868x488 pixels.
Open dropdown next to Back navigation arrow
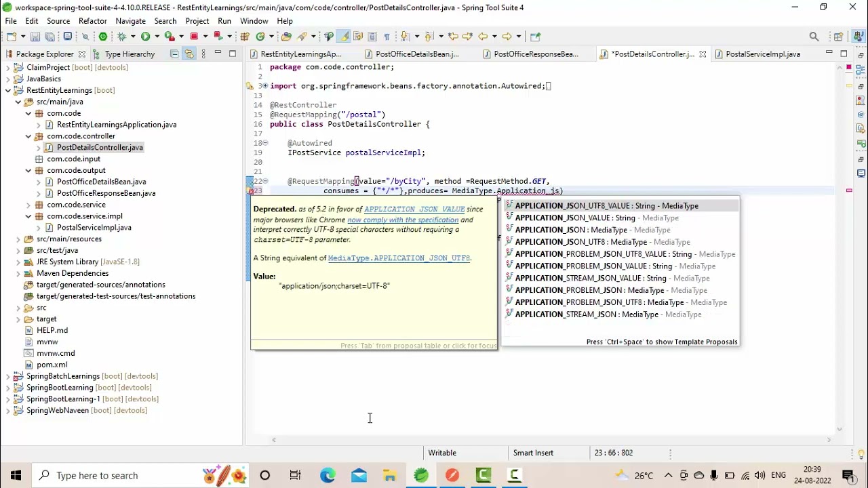494,36
